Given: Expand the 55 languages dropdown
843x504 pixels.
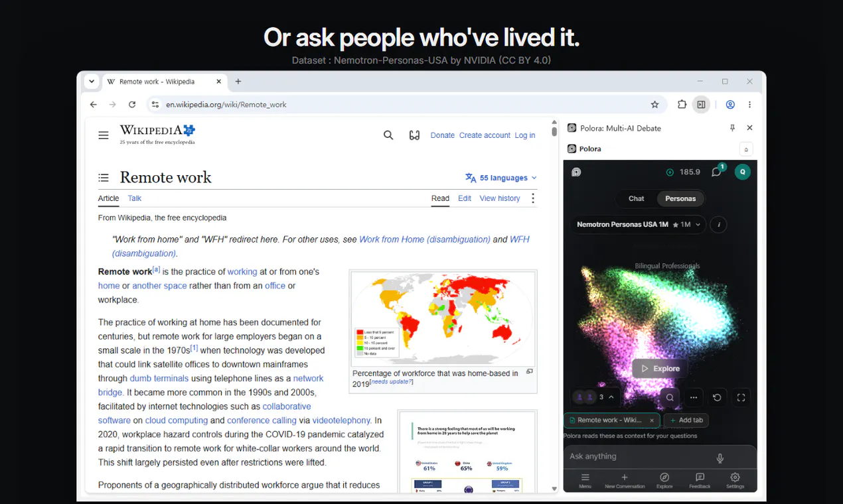Looking at the screenshot, I should [x=501, y=178].
